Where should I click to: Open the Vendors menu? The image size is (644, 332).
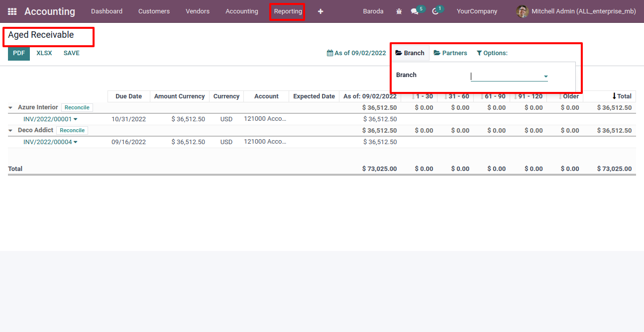198,11
